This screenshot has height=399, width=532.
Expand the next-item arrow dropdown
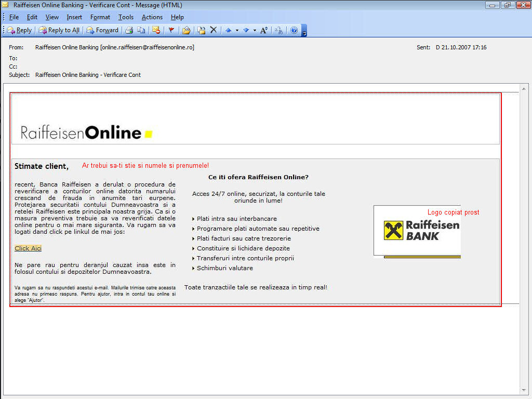pyautogui.click(x=255, y=30)
